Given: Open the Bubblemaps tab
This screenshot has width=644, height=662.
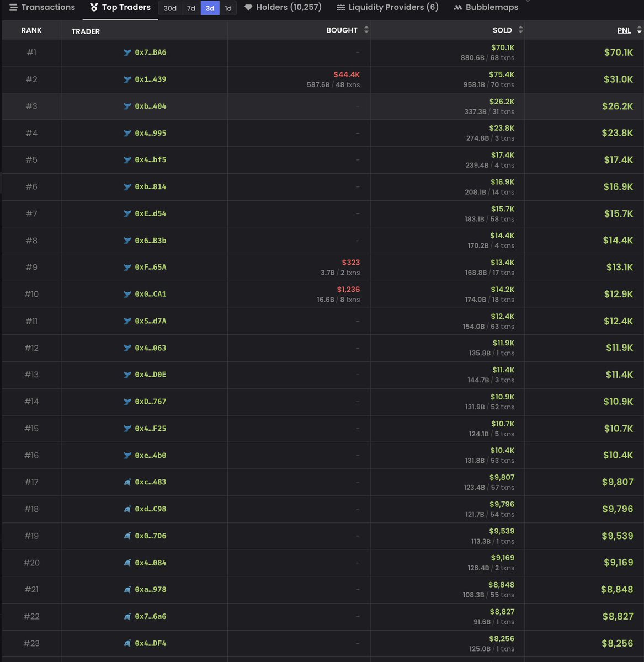Looking at the screenshot, I should pos(486,7).
